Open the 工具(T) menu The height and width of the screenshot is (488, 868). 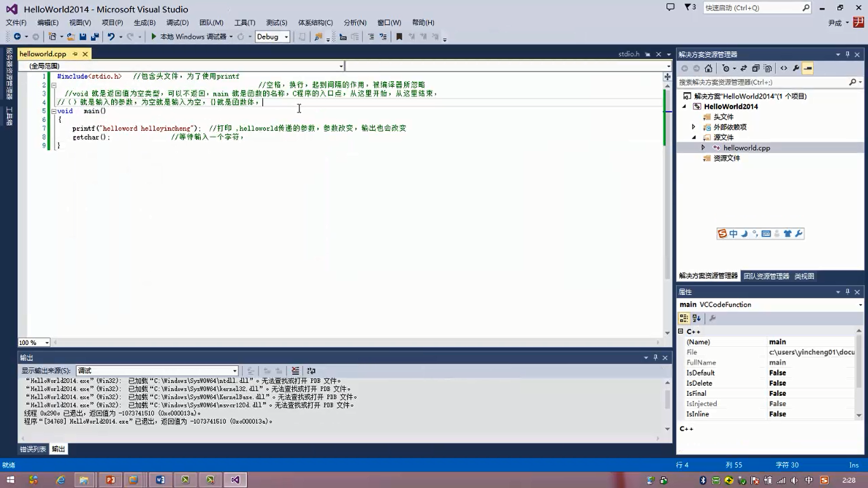click(x=245, y=22)
